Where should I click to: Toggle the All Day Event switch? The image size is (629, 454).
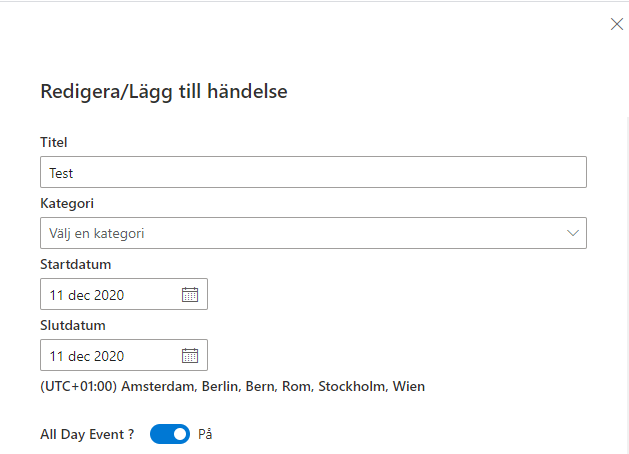coord(170,434)
